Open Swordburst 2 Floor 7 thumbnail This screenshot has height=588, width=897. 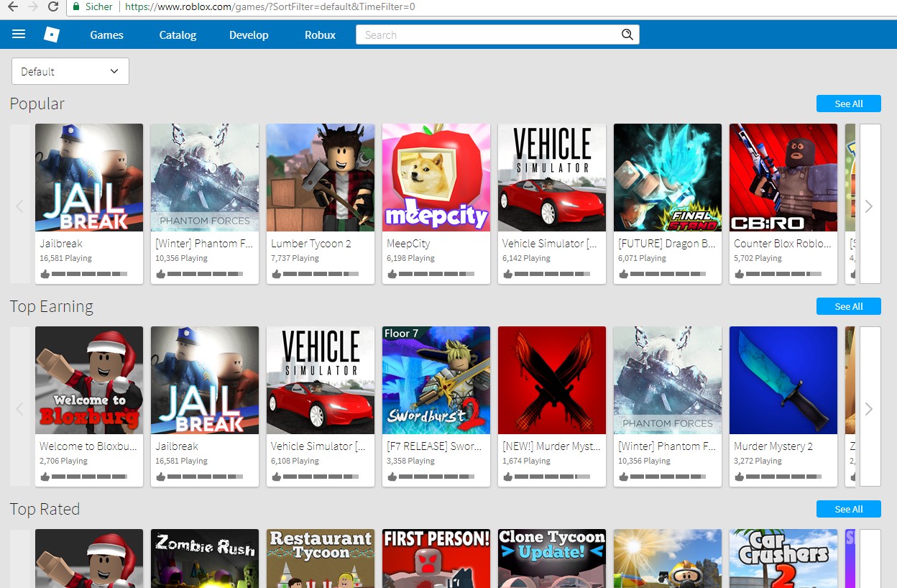point(436,380)
